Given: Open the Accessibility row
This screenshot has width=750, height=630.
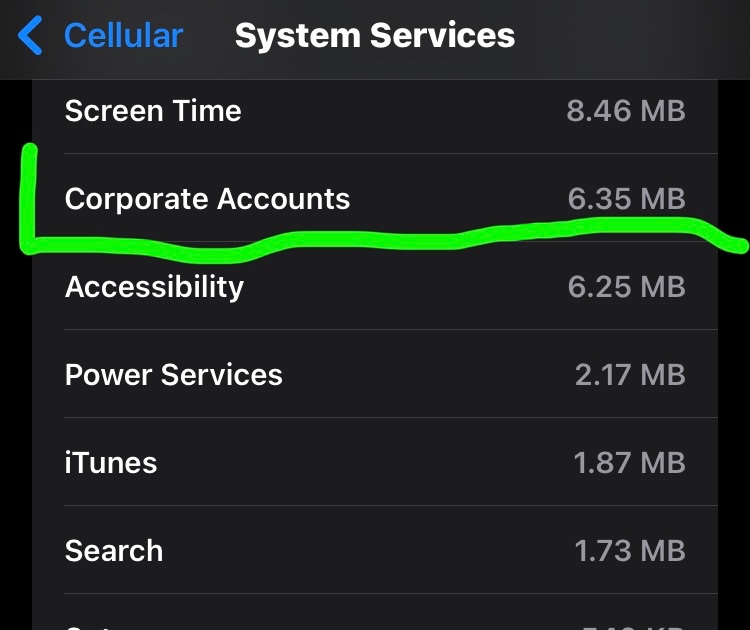Looking at the screenshot, I should click(154, 287).
